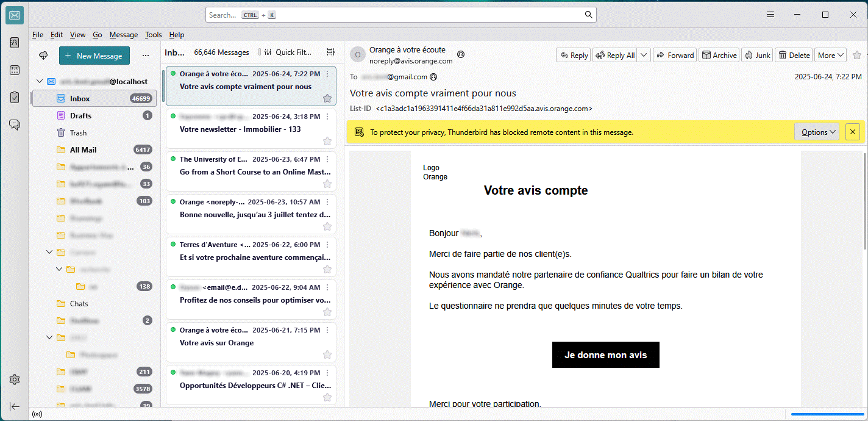Viewport: 868px width, 421px height.
Task: Collapse the localhost account tree
Action: point(40,81)
